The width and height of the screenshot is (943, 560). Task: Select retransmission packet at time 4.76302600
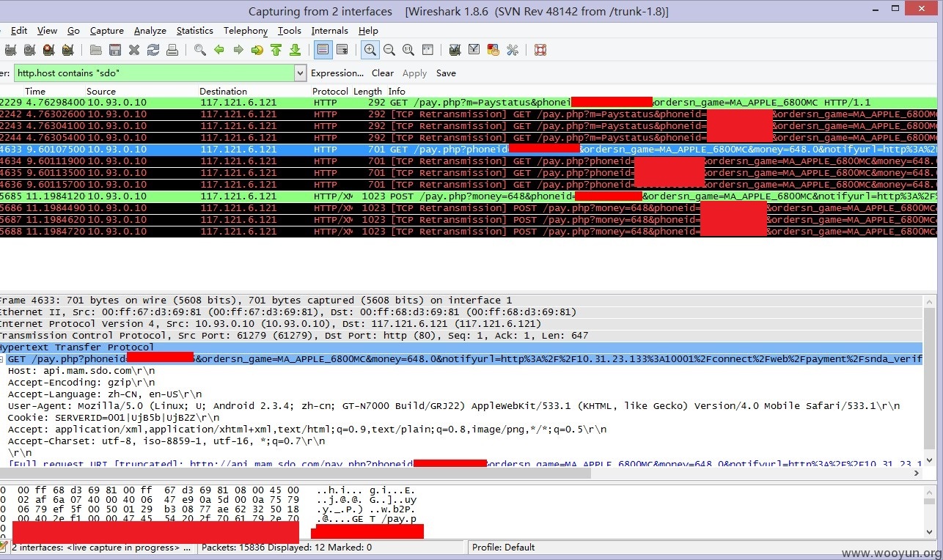pos(469,114)
